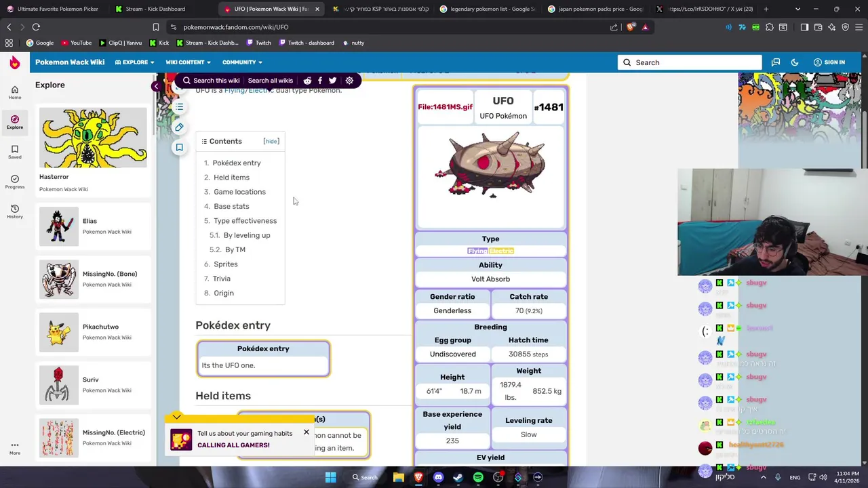
Task: Click the UFO Pokémon sprite image
Action: point(490,165)
